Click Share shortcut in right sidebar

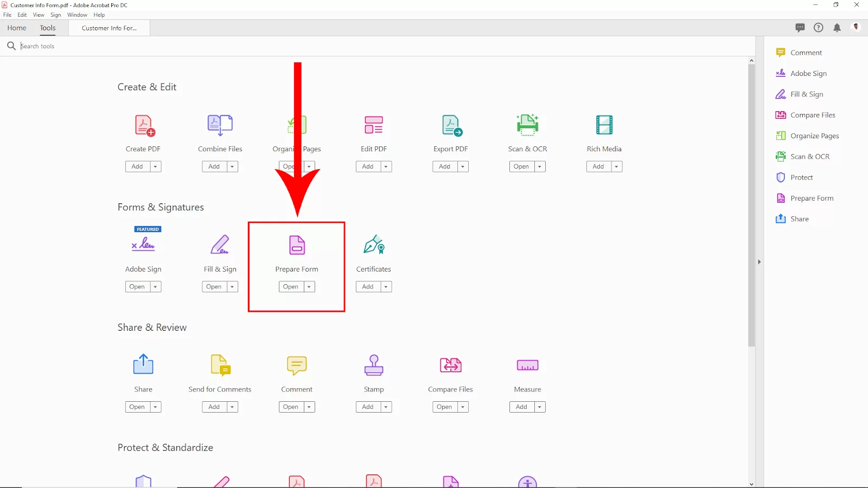[x=793, y=219]
